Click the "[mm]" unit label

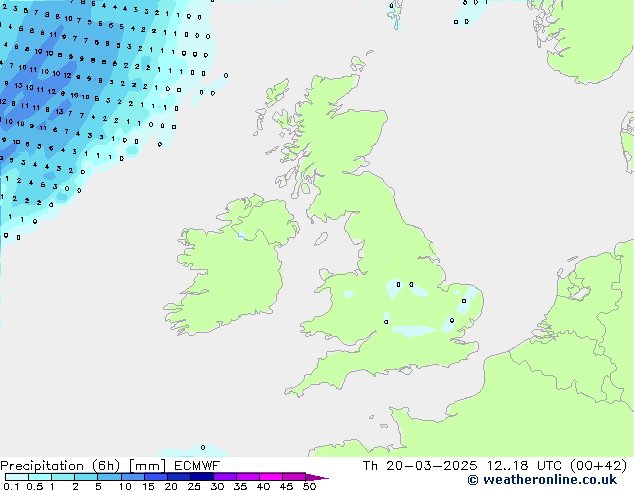coord(147,466)
